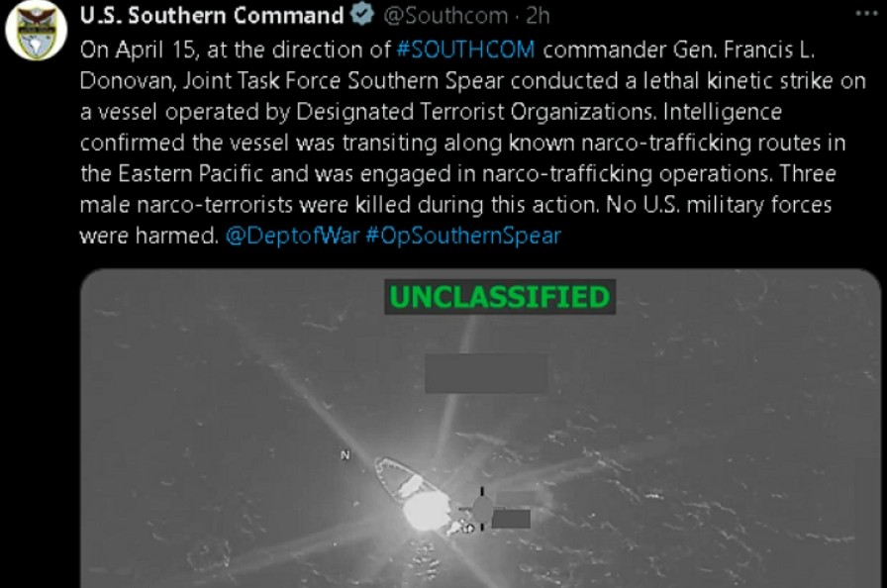Click the N compass marker in footage
Screen dimensions: 887x588
click(x=345, y=455)
